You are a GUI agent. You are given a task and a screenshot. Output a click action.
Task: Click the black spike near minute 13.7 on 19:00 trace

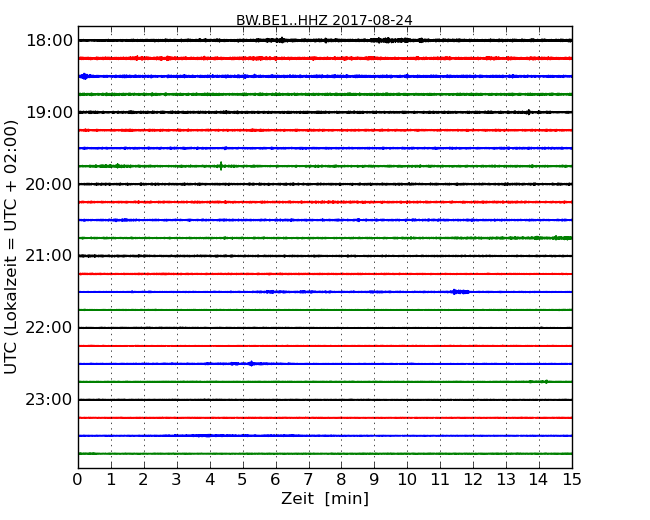529,112
